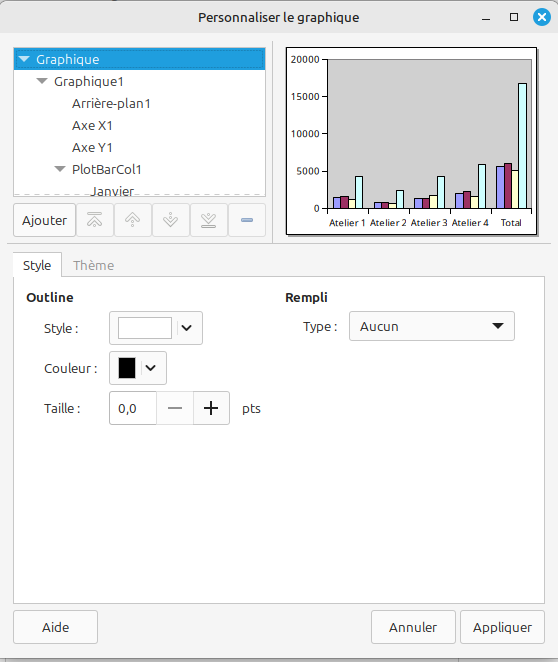Collapse the Graphique root node
558x662 pixels.
pos(24,59)
